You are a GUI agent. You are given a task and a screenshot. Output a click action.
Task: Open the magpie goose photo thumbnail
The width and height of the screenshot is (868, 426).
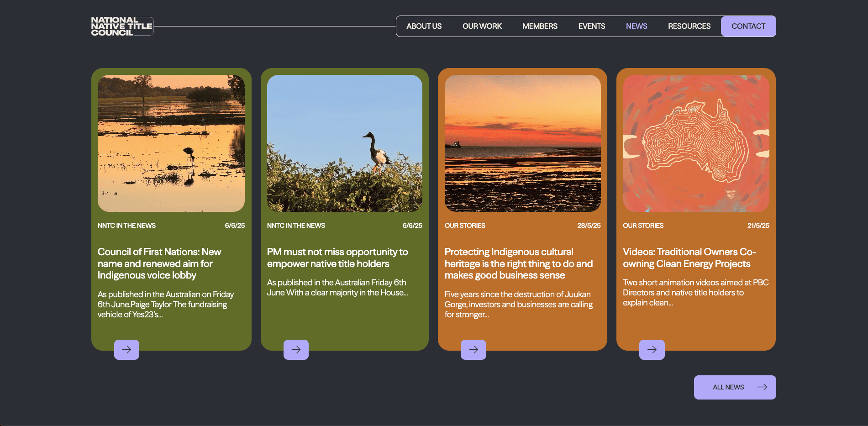click(x=345, y=143)
